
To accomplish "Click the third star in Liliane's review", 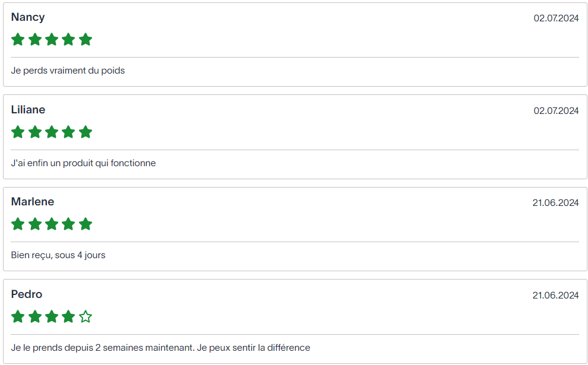I will tap(52, 132).
